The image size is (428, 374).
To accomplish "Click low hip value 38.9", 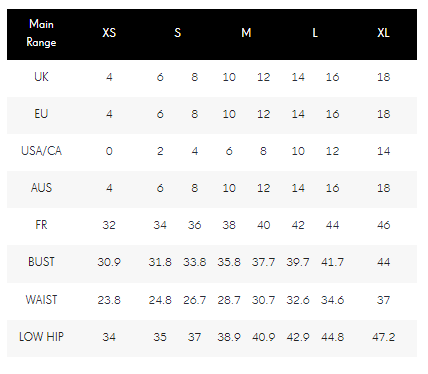I will (x=229, y=337).
